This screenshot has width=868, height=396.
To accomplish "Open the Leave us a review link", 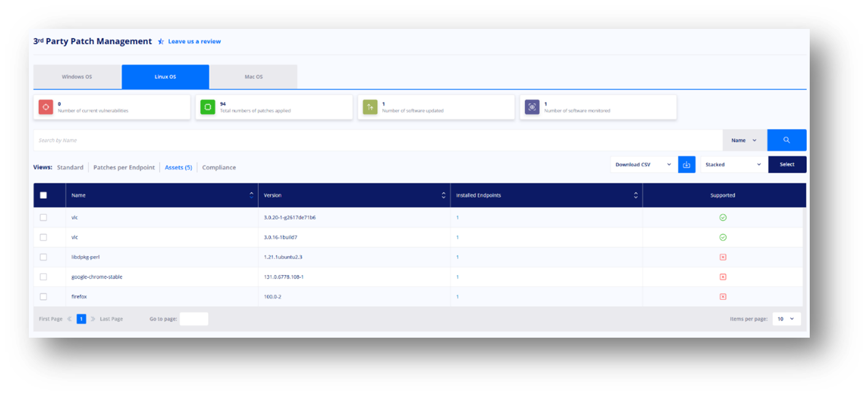I will 194,42.
